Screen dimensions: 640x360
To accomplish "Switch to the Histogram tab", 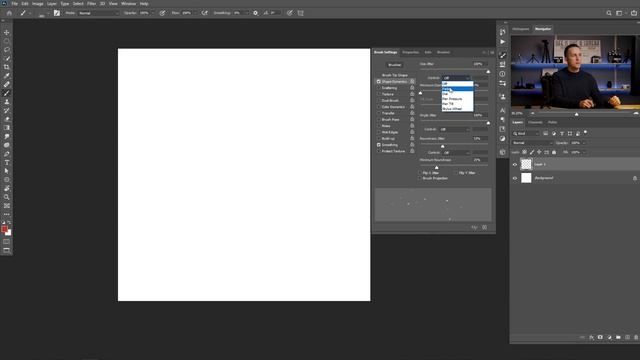I will (x=521, y=29).
